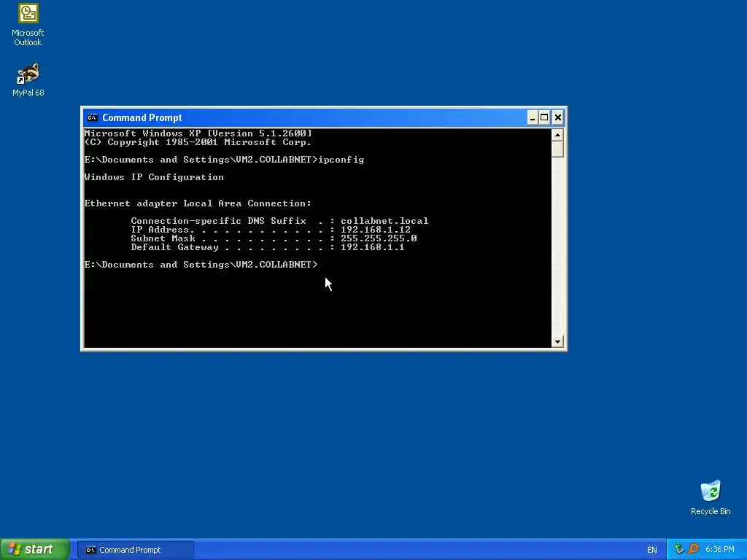Click the 6:36 PM system clock
This screenshot has height=560, width=747.
720,550
